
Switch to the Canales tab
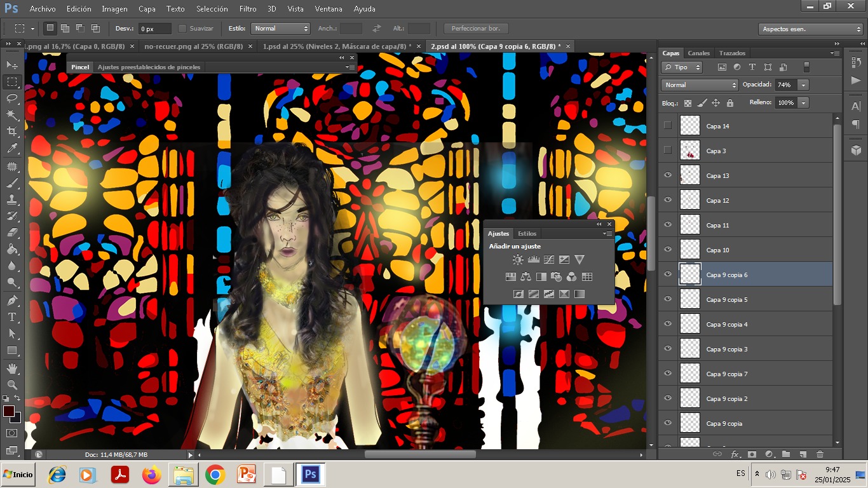pyautogui.click(x=699, y=53)
